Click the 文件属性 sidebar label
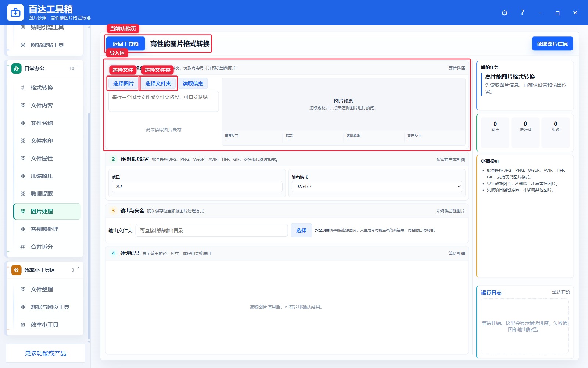This screenshot has height=368, width=588. pyautogui.click(x=42, y=158)
